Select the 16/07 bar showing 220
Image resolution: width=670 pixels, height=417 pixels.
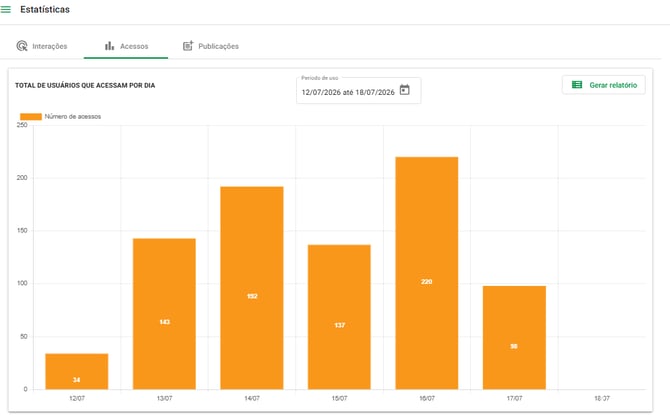[427, 273]
